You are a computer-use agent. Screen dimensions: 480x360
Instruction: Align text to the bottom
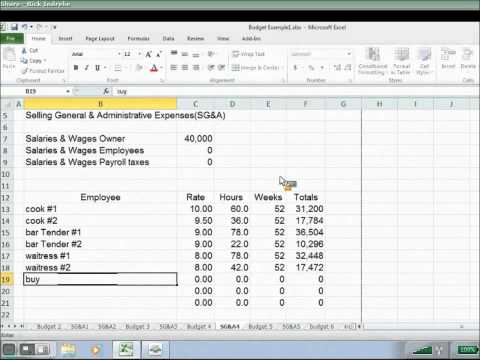pyautogui.click(x=196, y=54)
